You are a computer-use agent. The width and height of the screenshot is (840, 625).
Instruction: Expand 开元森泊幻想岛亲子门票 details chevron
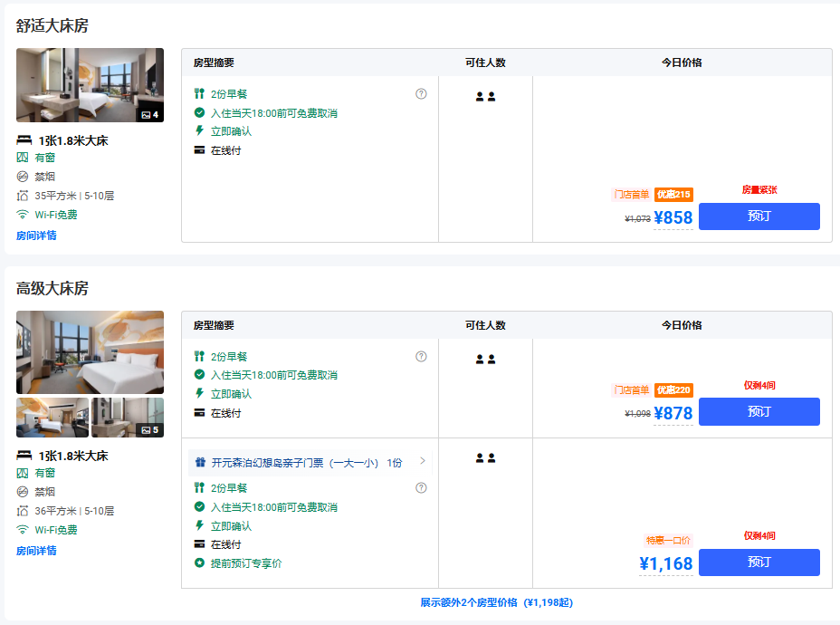coord(422,461)
